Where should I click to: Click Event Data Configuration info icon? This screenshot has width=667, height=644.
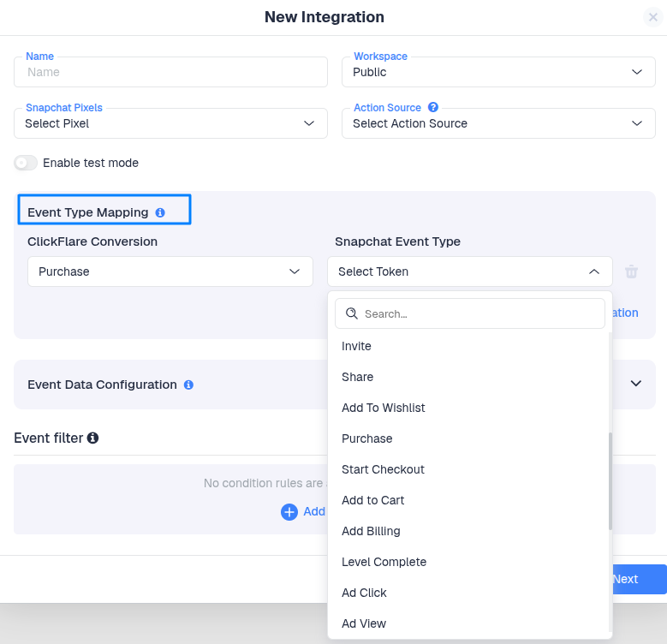(x=188, y=385)
